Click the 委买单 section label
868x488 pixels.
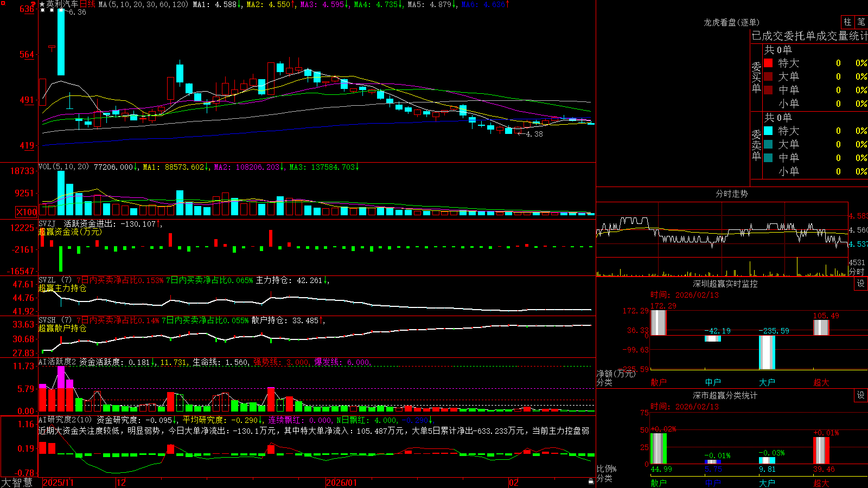(756, 78)
